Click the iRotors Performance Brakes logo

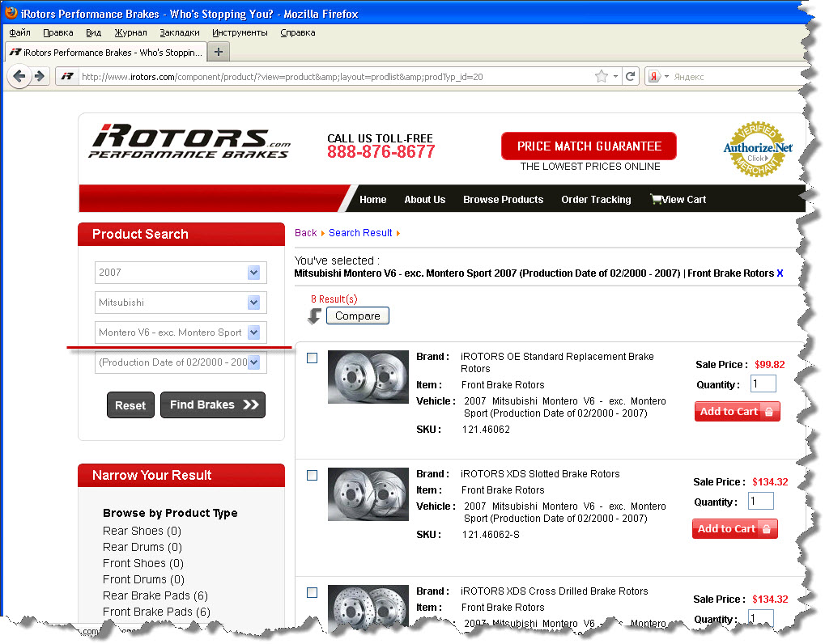(189, 142)
